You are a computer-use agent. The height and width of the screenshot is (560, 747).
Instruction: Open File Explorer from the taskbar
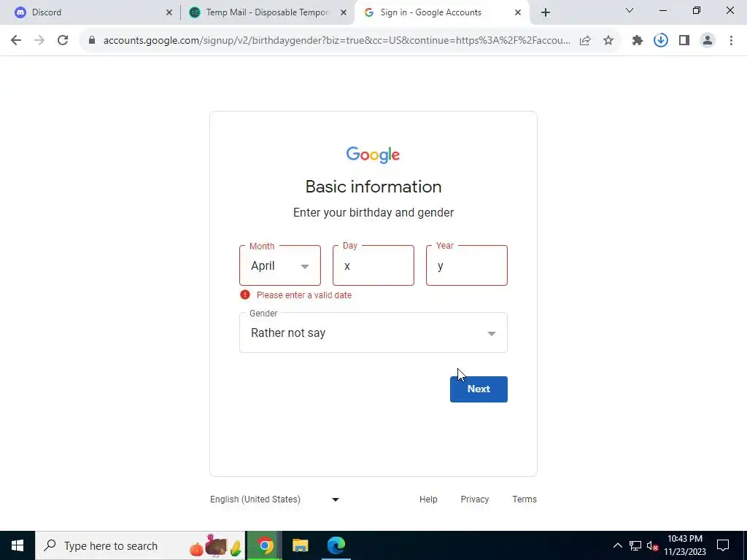coord(300,545)
